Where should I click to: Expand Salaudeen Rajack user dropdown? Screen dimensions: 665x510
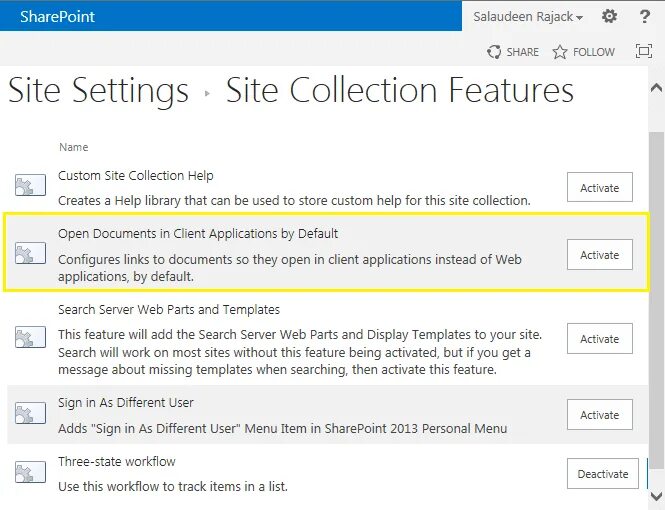pyautogui.click(x=529, y=17)
